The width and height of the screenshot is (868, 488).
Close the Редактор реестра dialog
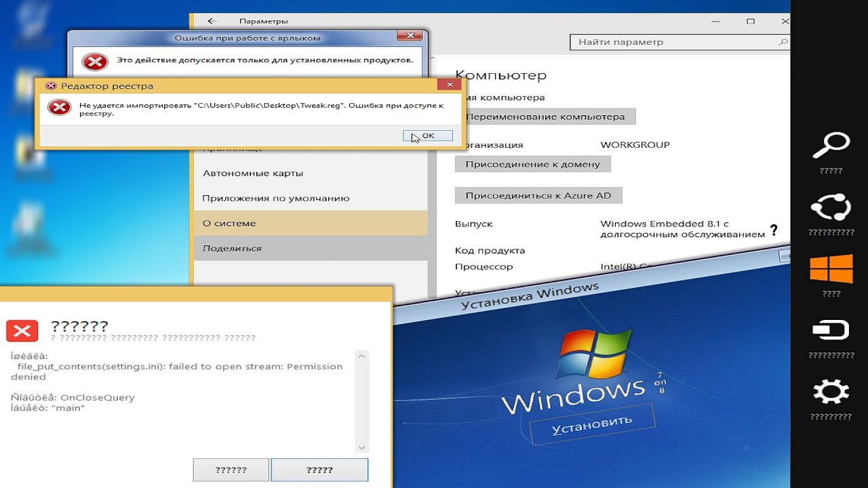pos(450,85)
